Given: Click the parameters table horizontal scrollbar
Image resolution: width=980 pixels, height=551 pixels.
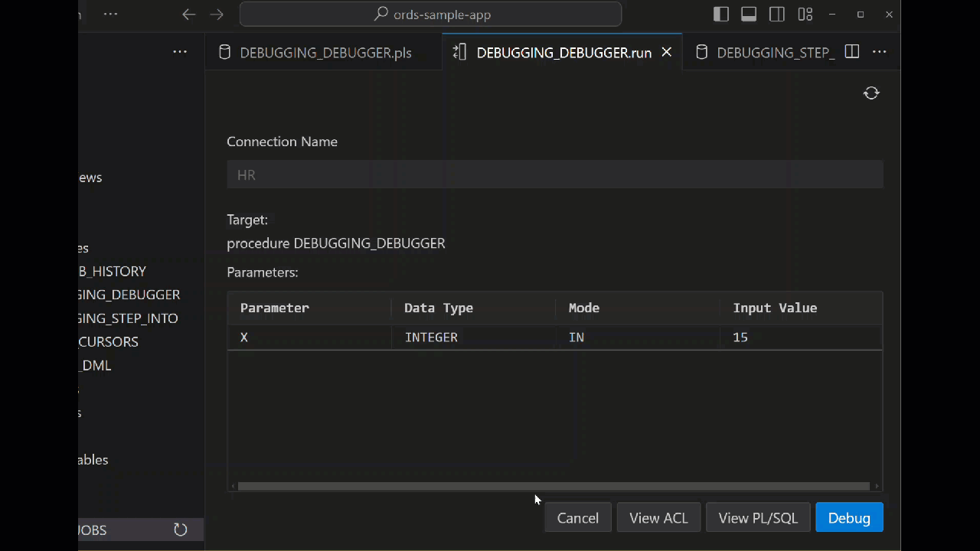Looking at the screenshot, I should [554, 486].
